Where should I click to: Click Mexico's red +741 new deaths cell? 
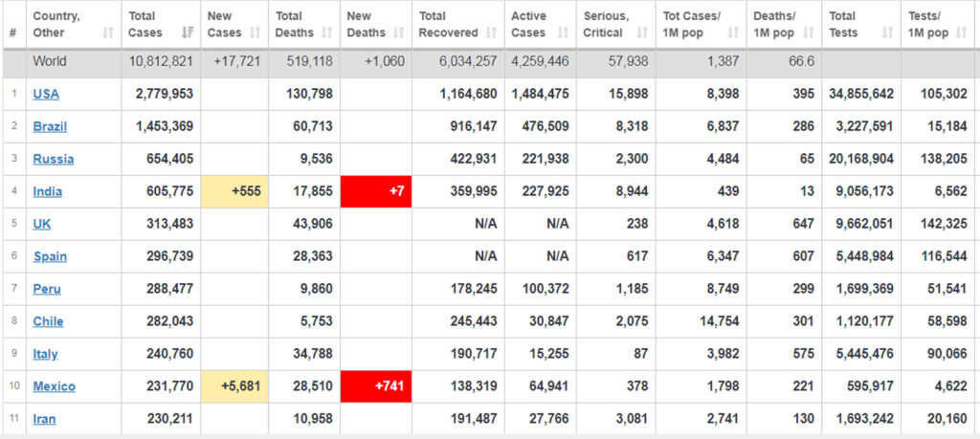point(376,386)
